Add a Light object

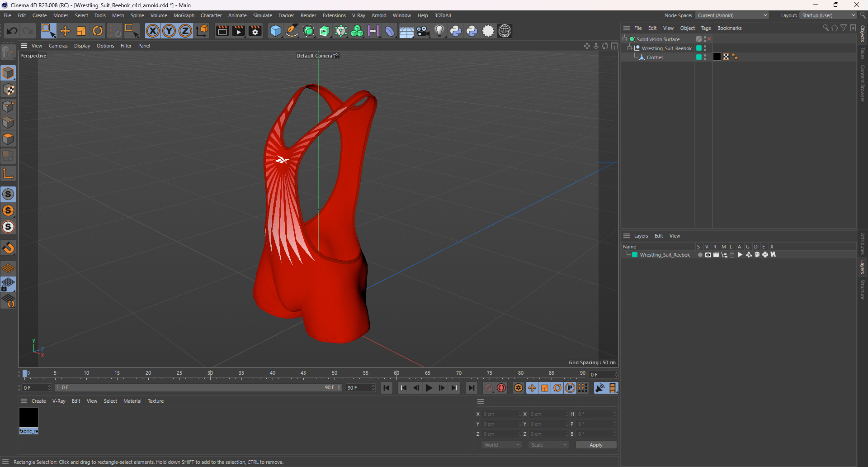click(x=439, y=31)
